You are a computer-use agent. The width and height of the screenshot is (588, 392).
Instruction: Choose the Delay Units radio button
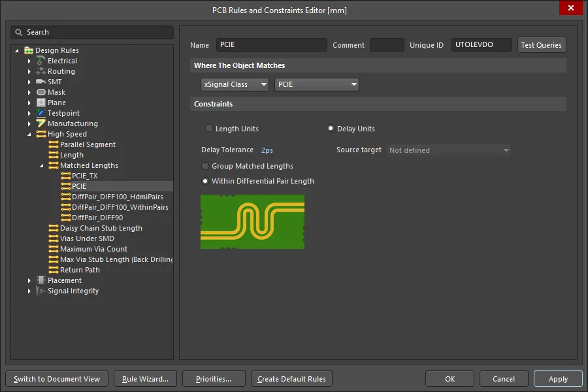click(331, 129)
